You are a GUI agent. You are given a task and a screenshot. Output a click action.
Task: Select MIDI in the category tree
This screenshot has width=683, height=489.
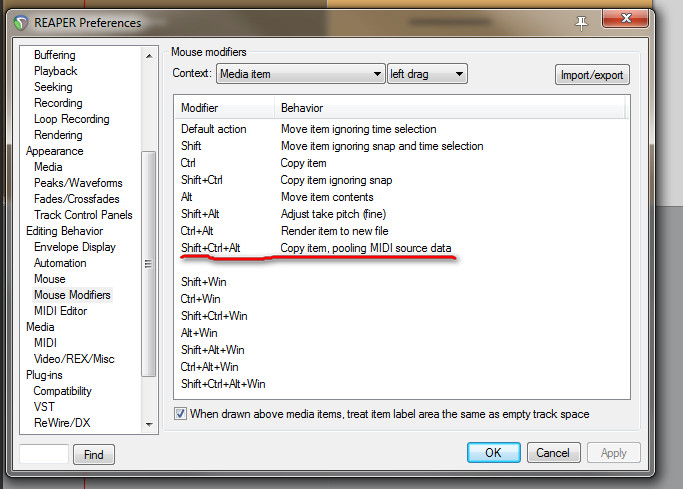[x=45, y=343]
